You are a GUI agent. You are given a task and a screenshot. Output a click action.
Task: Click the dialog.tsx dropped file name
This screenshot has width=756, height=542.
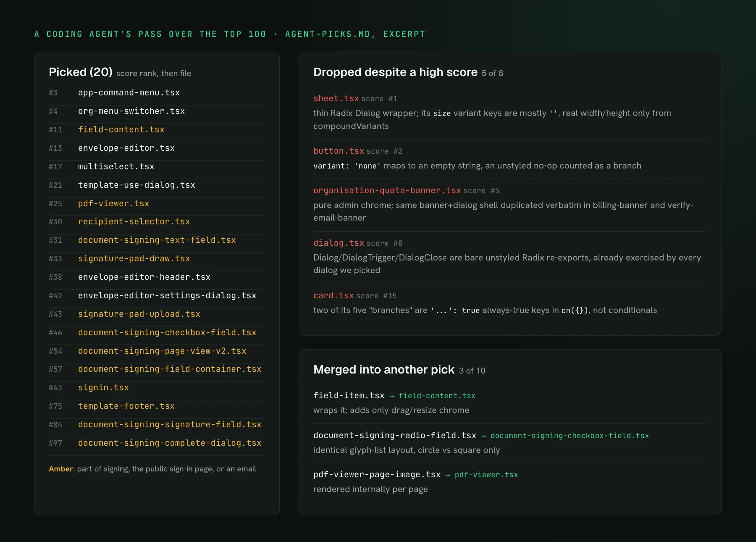339,243
